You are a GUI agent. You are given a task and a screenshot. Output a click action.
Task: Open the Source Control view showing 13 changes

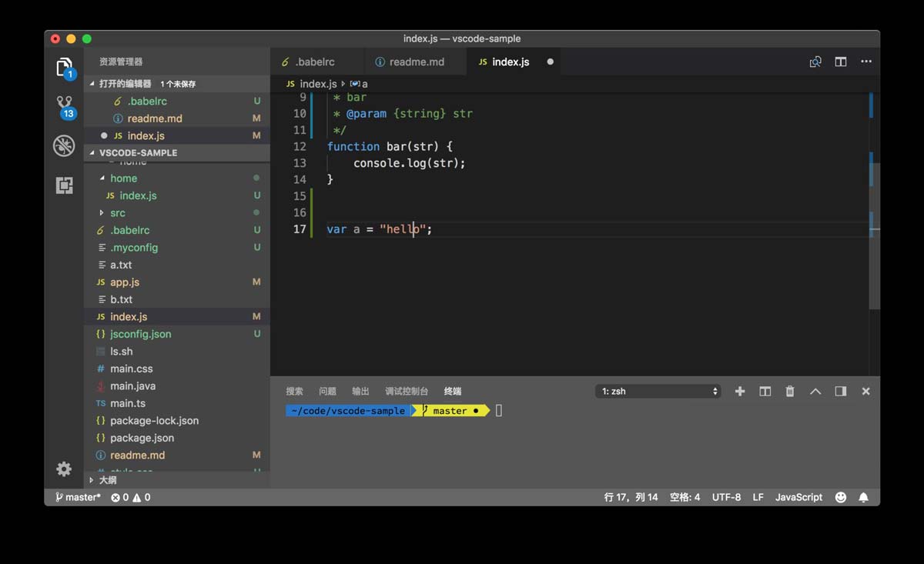[x=64, y=104]
